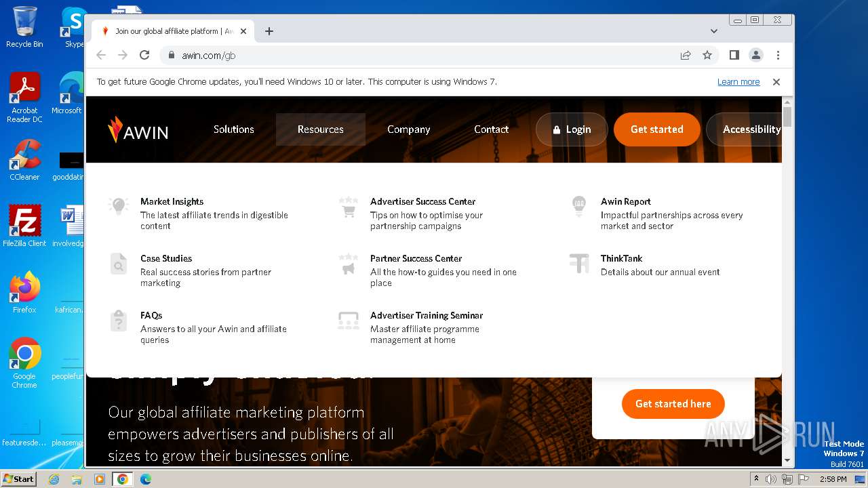Open ThinkTank link

tap(622, 258)
